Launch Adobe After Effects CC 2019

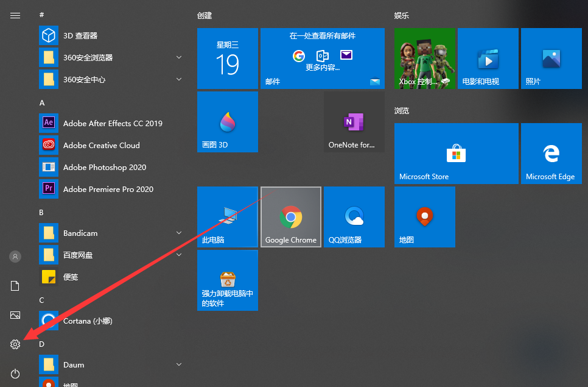(x=113, y=123)
